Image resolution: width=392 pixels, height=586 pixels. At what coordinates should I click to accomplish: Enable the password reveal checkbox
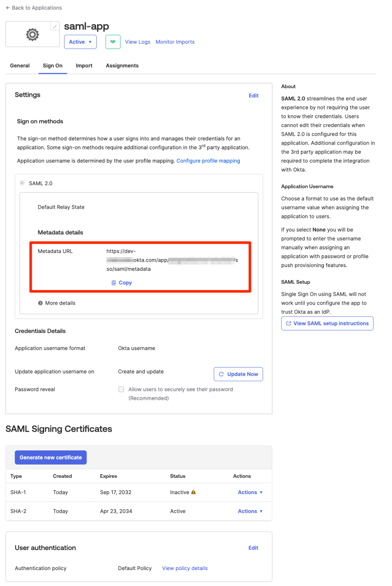point(121,389)
